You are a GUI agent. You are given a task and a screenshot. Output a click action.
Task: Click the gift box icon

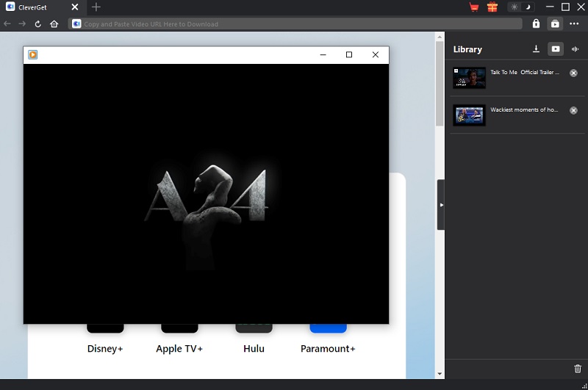click(x=492, y=7)
